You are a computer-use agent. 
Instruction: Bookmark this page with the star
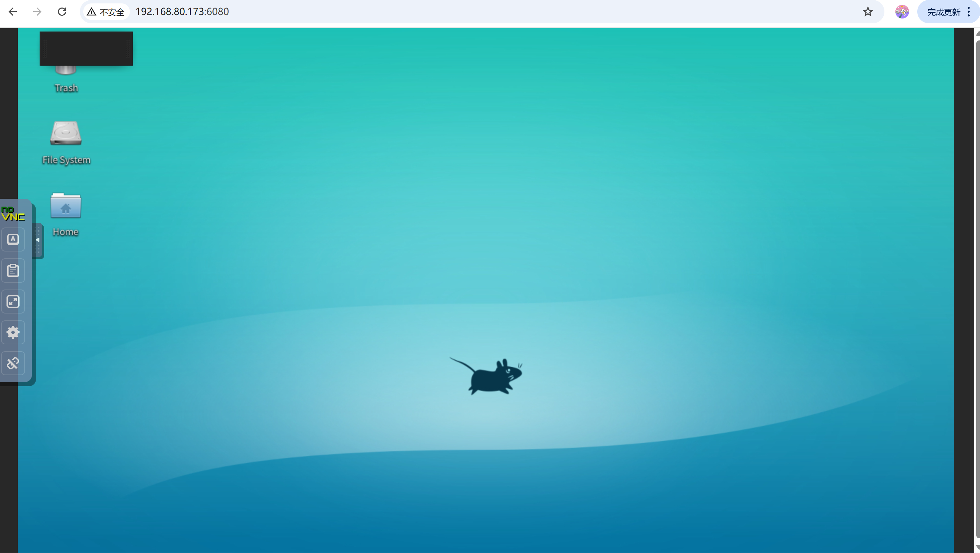coord(867,12)
